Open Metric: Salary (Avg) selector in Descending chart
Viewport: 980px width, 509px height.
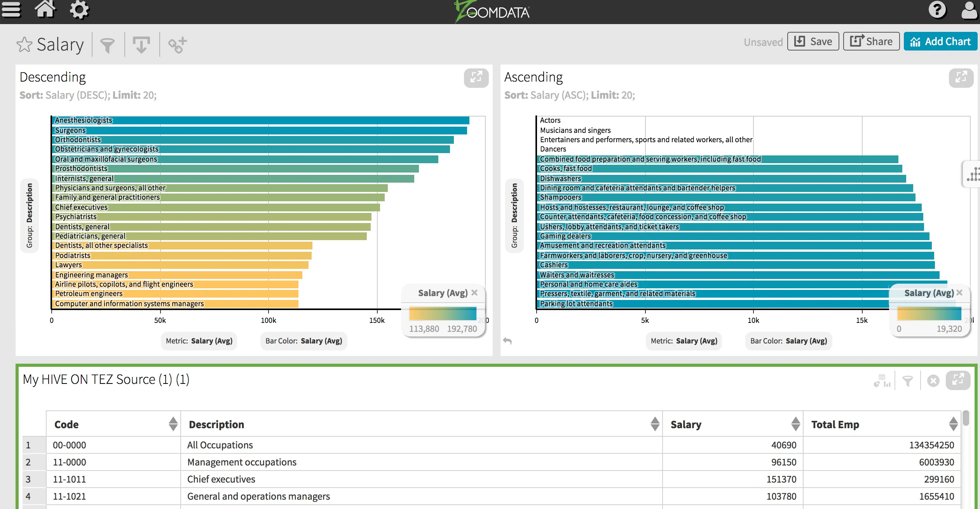click(199, 341)
